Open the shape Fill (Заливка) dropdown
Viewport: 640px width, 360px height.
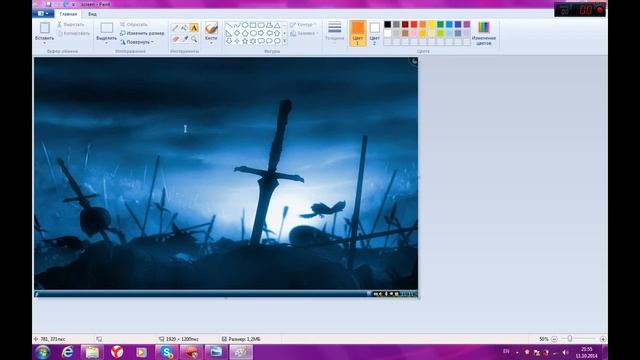tap(304, 33)
